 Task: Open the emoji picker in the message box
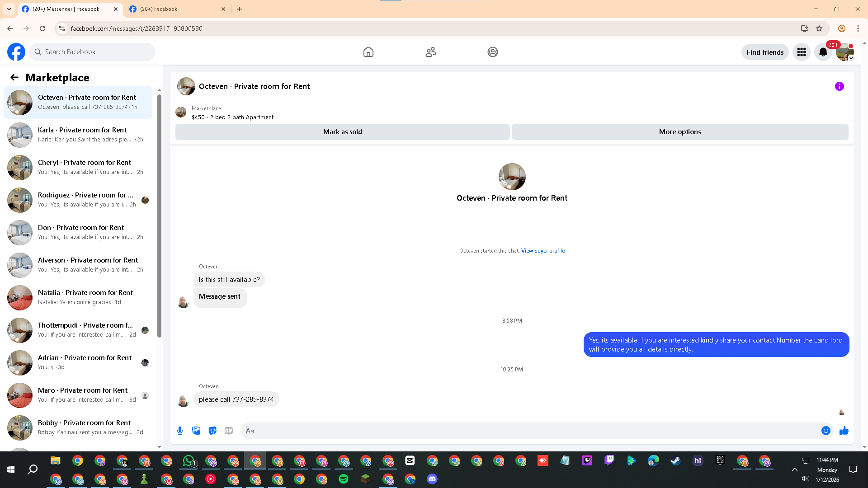point(826,431)
